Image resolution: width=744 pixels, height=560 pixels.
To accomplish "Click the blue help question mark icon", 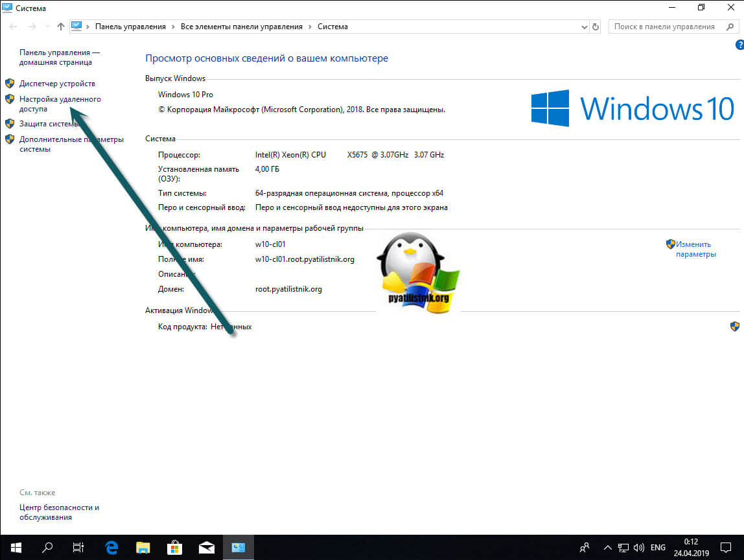I will click(x=739, y=45).
